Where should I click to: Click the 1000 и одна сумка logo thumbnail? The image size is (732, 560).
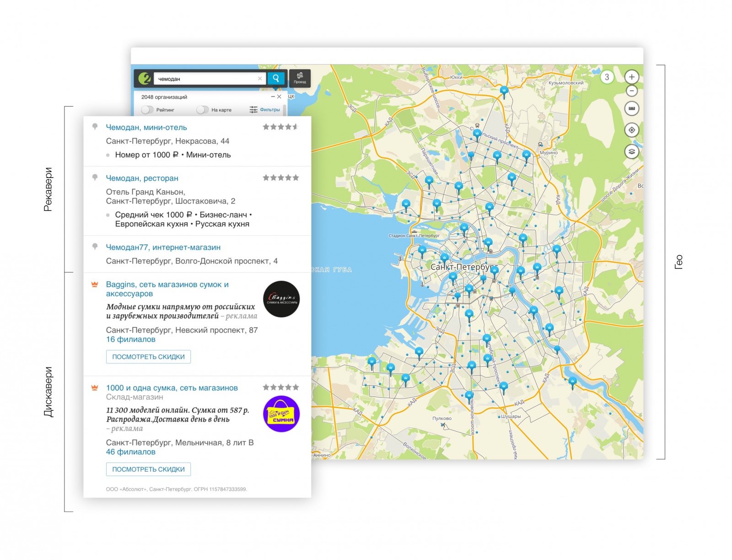pyautogui.click(x=281, y=414)
